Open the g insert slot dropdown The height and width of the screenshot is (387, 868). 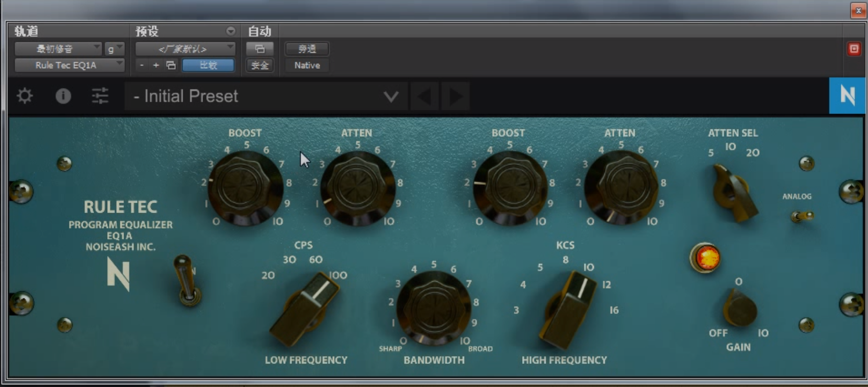115,49
